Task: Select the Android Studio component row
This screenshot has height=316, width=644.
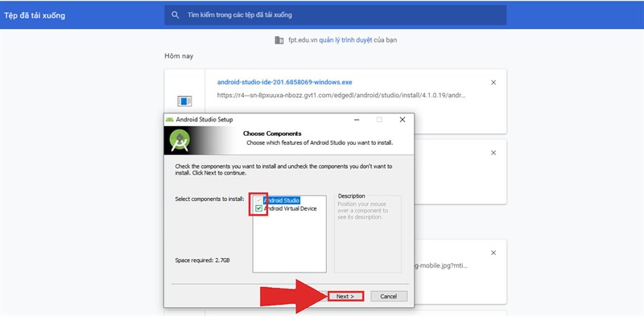Action: click(x=282, y=200)
